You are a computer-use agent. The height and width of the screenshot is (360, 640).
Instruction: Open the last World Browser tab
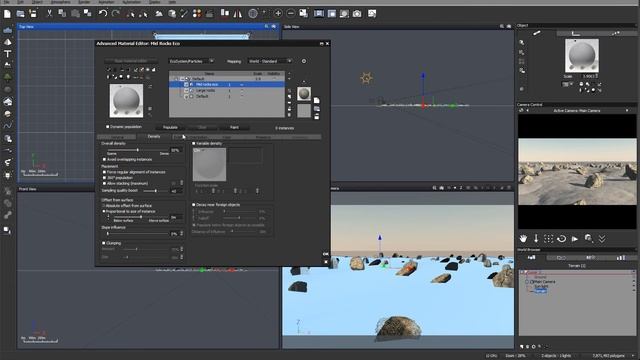click(620, 258)
